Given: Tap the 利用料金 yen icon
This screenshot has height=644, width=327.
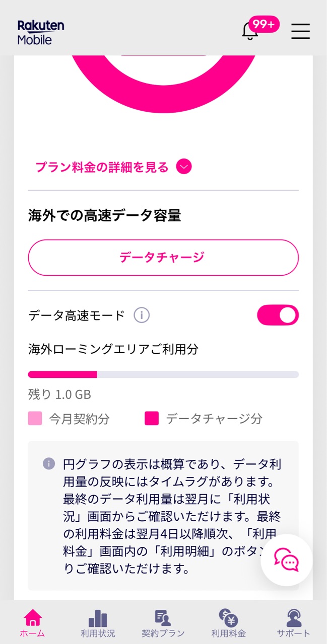Looking at the screenshot, I should (x=228, y=618).
